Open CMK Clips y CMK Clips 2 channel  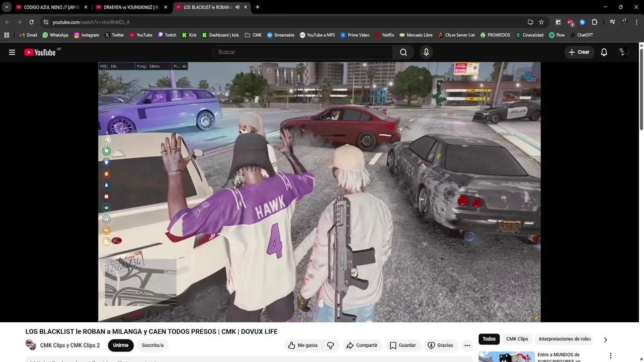coord(70,345)
